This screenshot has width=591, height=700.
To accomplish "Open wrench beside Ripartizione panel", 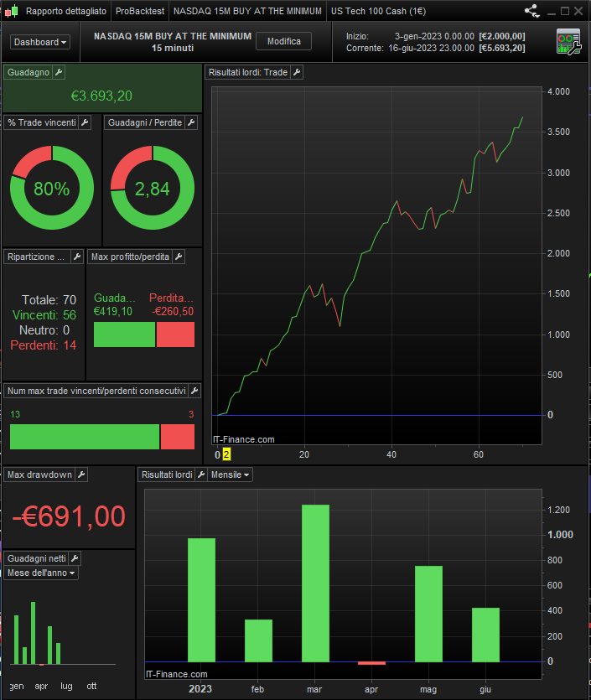I will pyautogui.click(x=77, y=257).
